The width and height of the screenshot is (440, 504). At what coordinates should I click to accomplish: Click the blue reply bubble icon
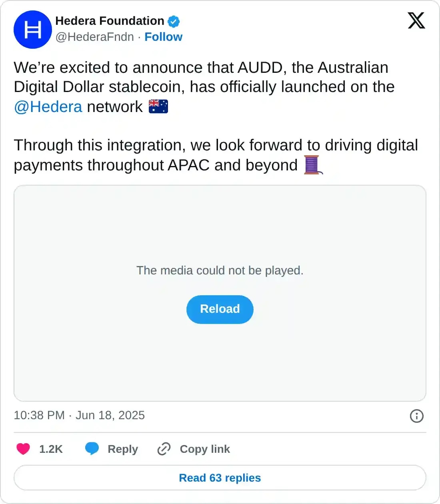[x=92, y=448]
